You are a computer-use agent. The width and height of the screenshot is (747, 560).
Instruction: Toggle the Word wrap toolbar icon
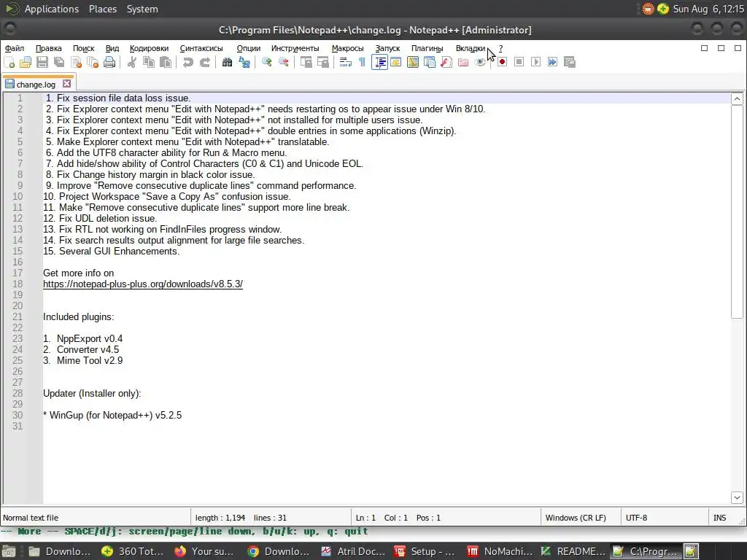345,62
